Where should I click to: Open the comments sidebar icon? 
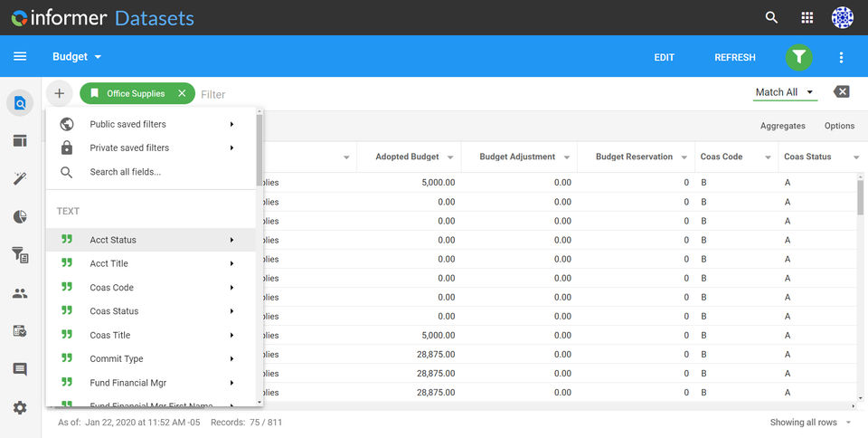click(x=20, y=369)
